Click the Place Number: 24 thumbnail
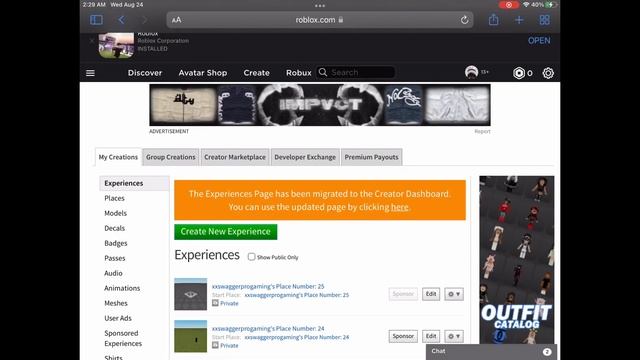The height and width of the screenshot is (360, 640). [x=191, y=336]
